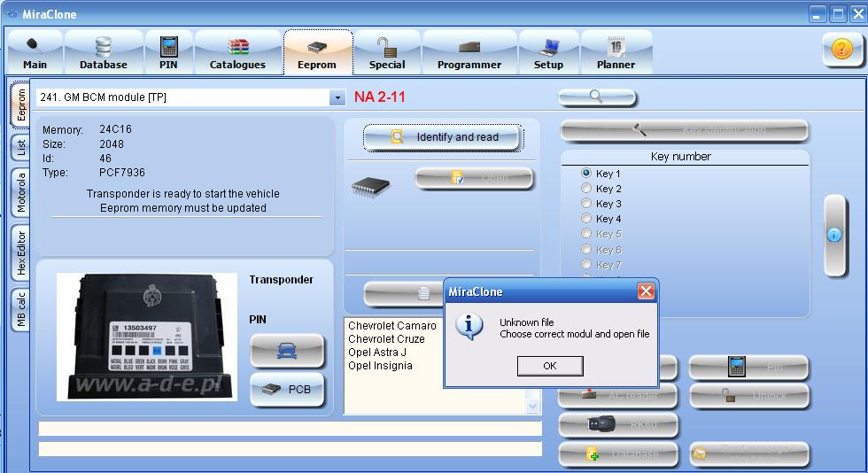Select the Key 3 radio button
Image resolution: width=868 pixels, height=473 pixels.
(586, 203)
